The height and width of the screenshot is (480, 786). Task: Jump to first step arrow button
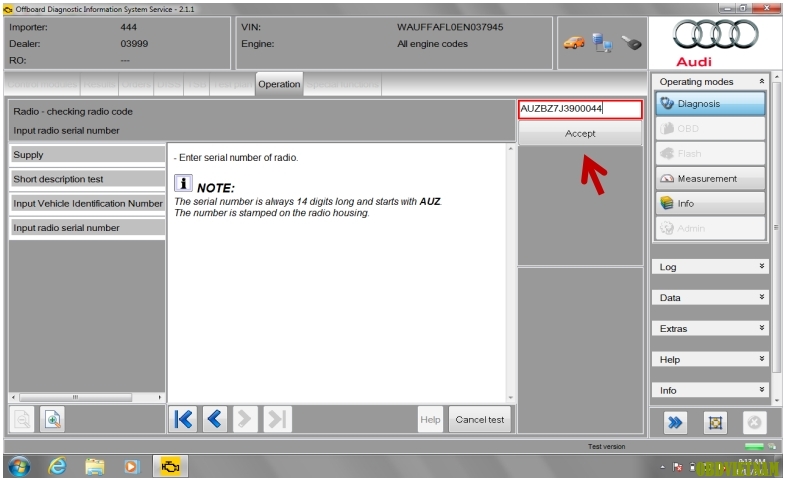[183, 419]
